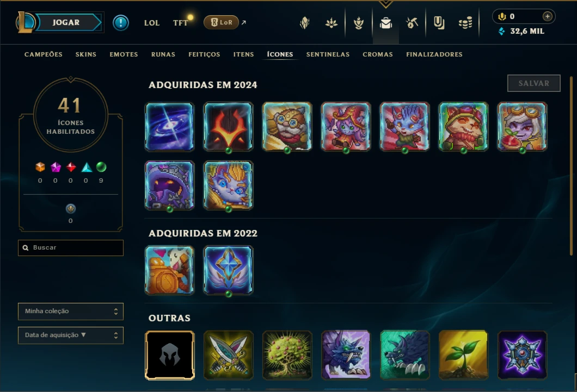The width and height of the screenshot is (577, 392).
Task: Select the default helmet summoner icon
Action: pos(170,355)
